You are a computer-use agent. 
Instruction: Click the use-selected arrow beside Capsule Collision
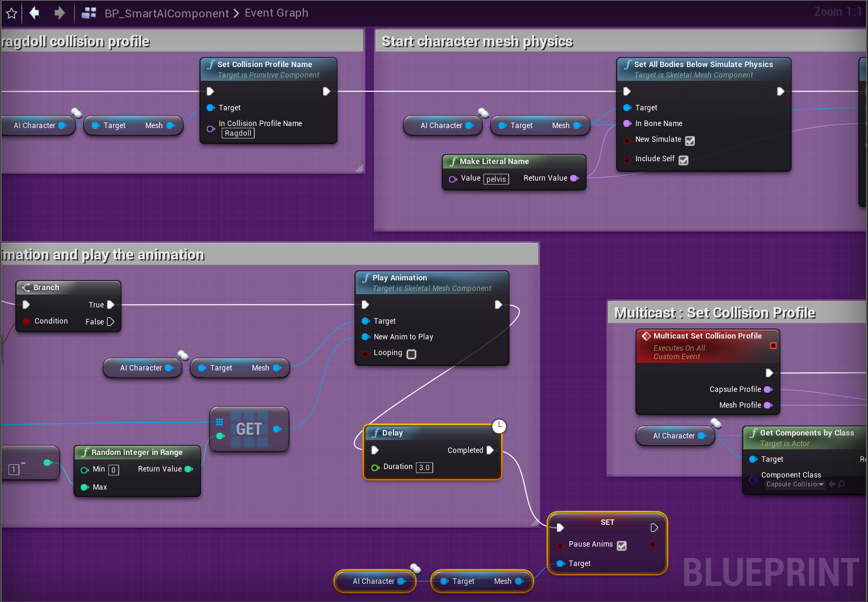point(832,484)
